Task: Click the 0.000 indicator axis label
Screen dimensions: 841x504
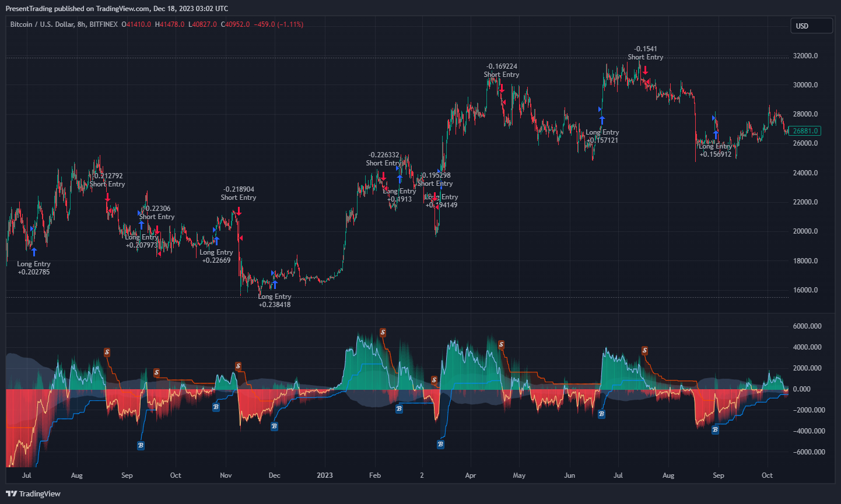Action: click(802, 389)
